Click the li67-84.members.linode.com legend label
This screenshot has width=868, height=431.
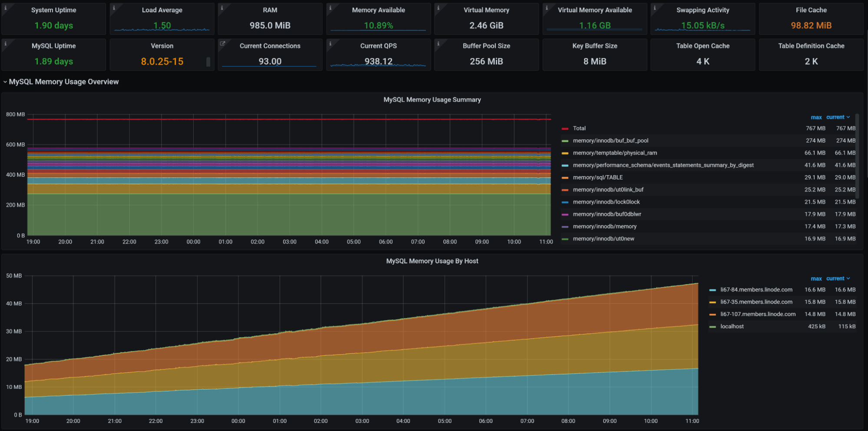[x=756, y=289]
